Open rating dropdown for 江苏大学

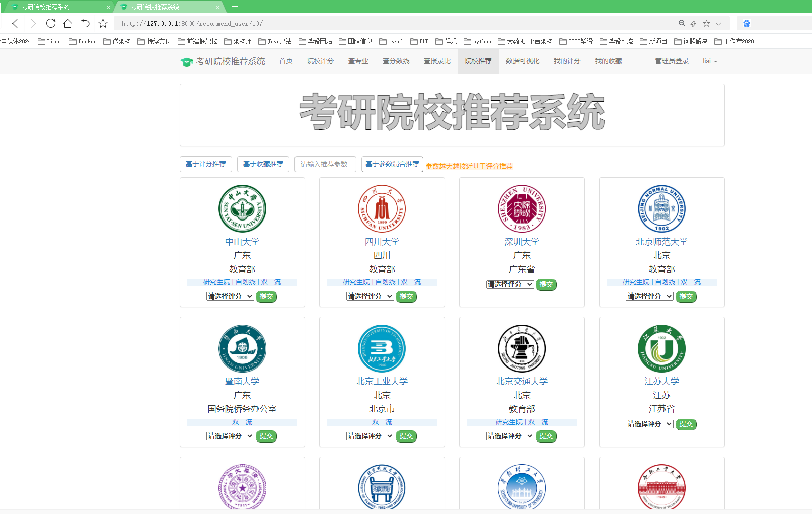point(650,424)
